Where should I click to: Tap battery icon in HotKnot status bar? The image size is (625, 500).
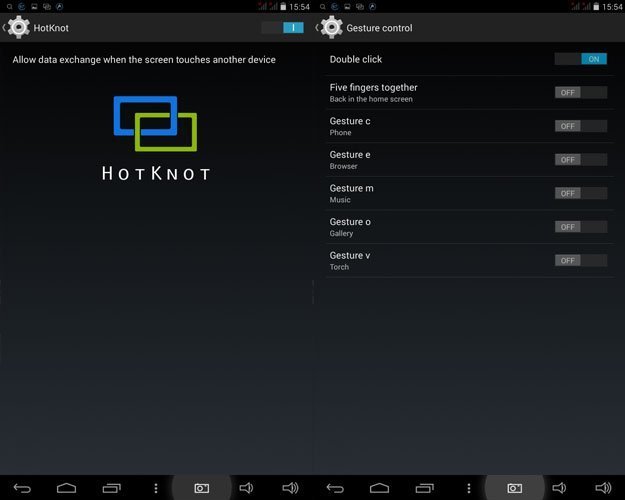point(283,6)
